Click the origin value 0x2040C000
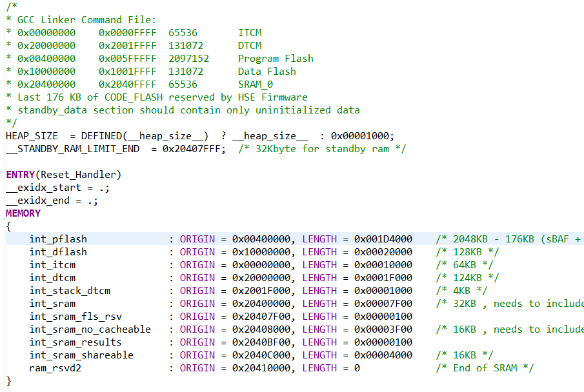This screenshot has width=584, height=392. [x=261, y=355]
